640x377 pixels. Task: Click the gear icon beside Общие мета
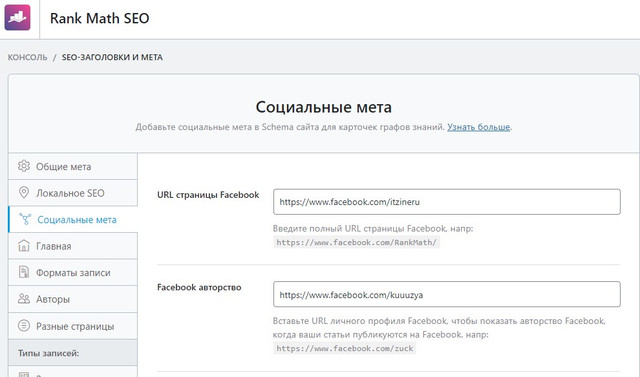(x=24, y=166)
